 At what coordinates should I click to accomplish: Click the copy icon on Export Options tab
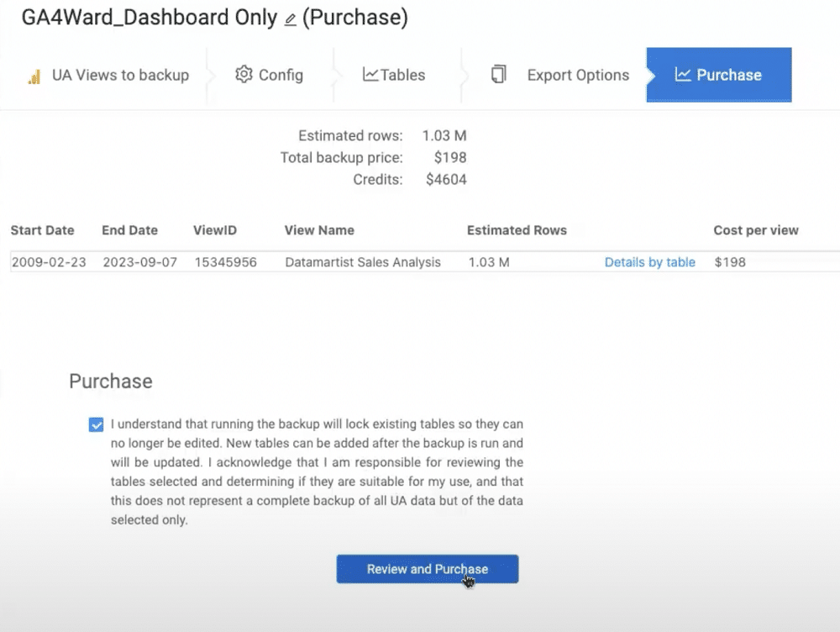point(498,75)
